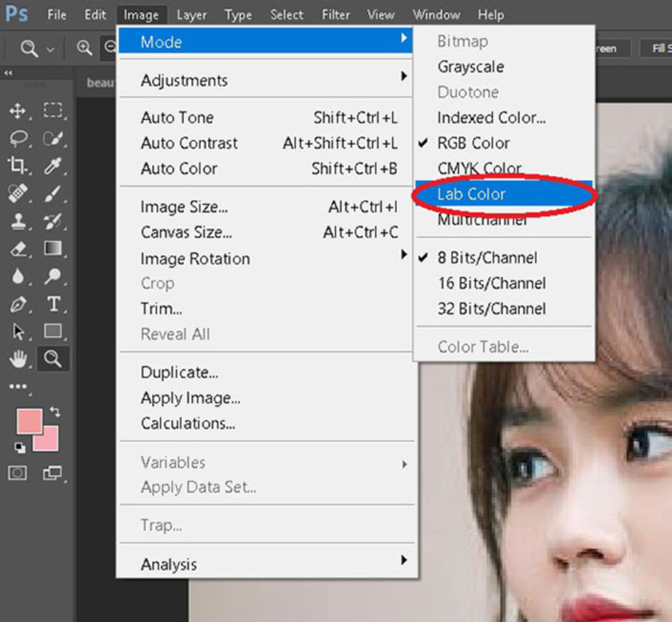Select the Blur tool
Viewport: 672px width, 622px height.
click(18, 276)
